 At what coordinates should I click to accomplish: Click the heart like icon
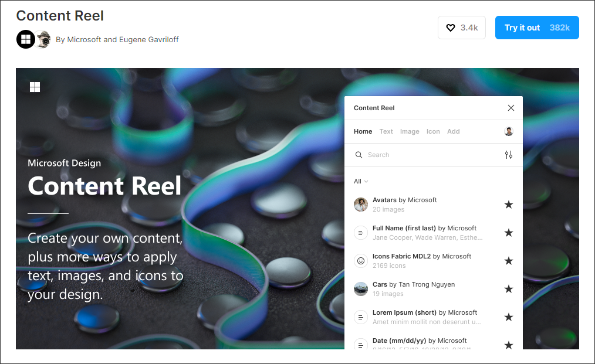pyautogui.click(x=451, y=28)
